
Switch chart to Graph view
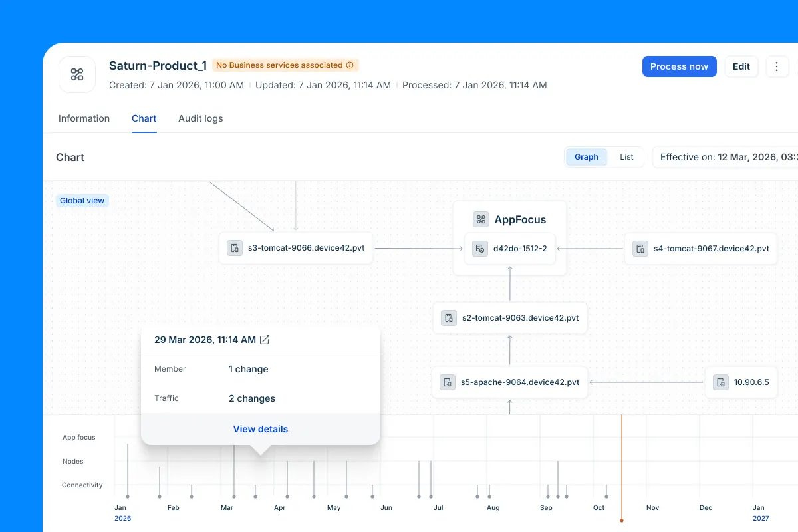click(x=587, y=157)
